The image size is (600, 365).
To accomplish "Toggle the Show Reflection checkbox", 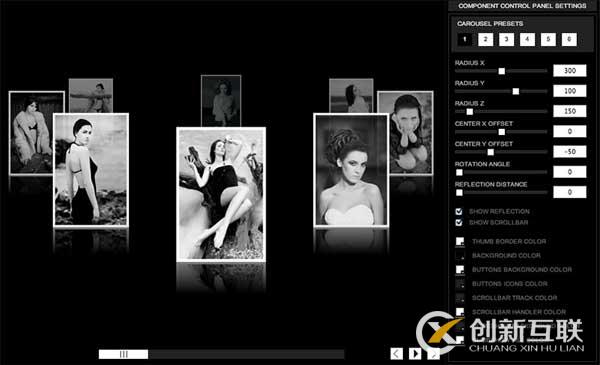I will pos(459,211).
